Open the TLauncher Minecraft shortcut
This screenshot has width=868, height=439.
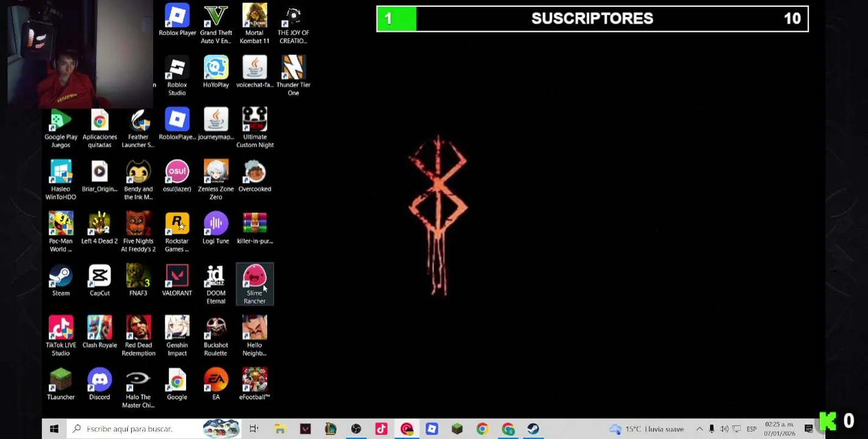[61, 385]
